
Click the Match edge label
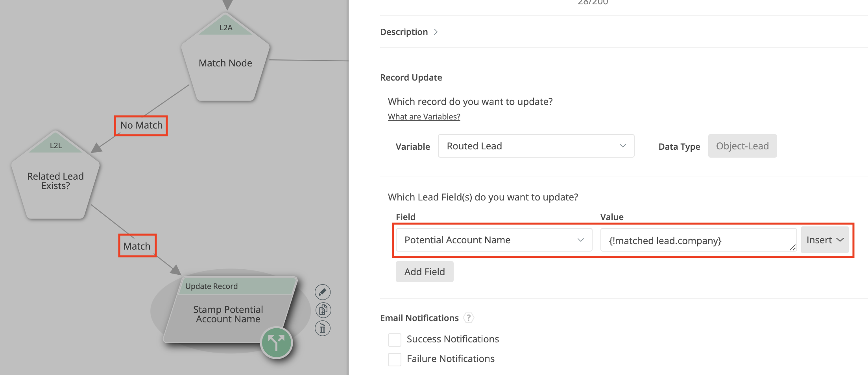coord(137,246)
